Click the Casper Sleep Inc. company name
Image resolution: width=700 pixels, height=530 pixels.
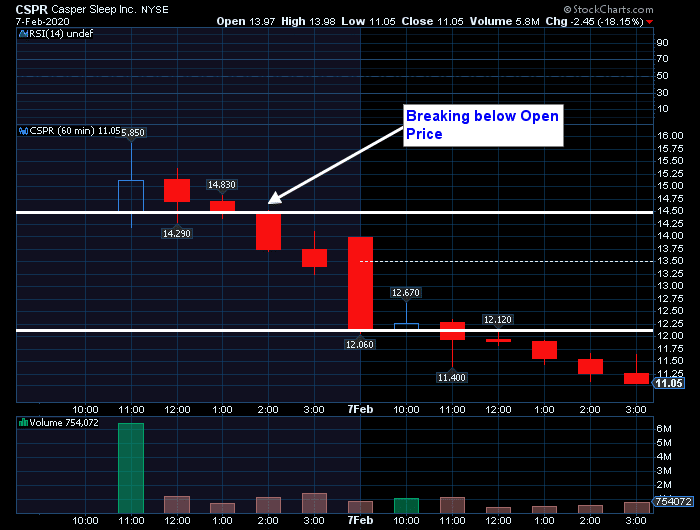94,9
